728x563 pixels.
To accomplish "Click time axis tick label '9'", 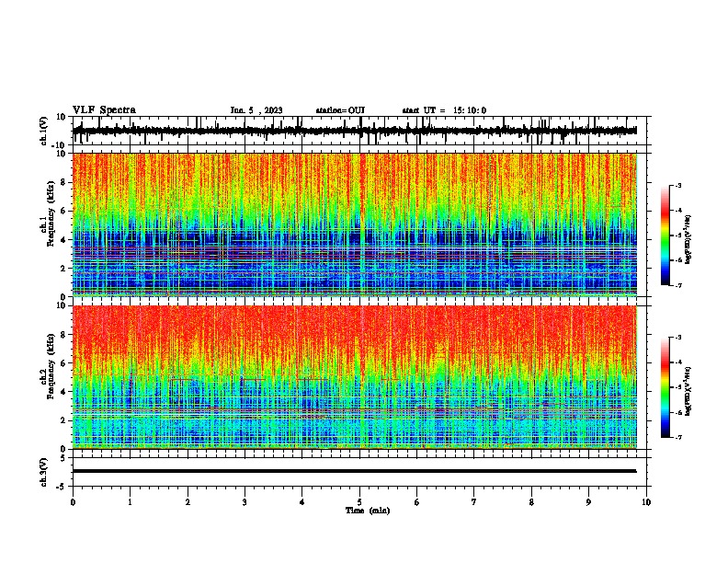I will tap(588, 502).
